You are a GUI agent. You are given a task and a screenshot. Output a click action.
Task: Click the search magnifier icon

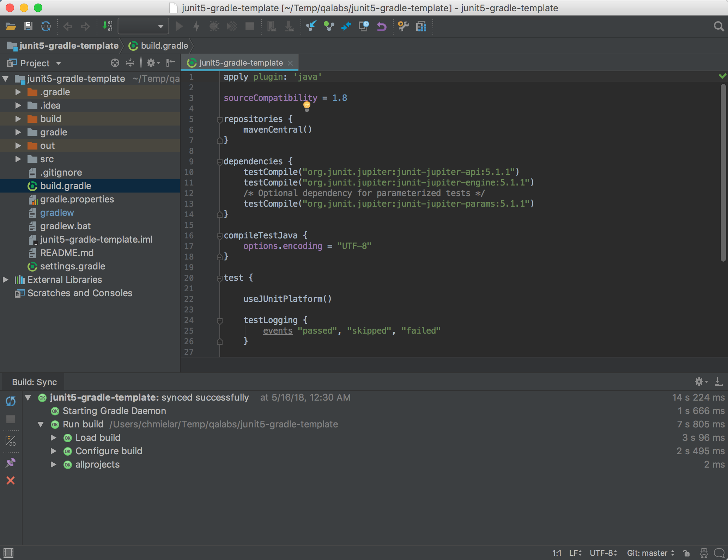click(718, 26)
